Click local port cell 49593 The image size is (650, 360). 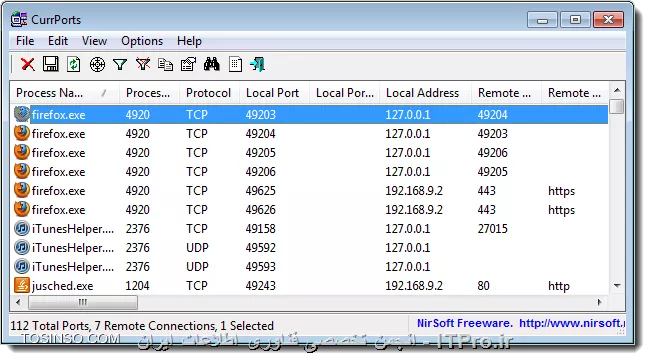(260, 267)
